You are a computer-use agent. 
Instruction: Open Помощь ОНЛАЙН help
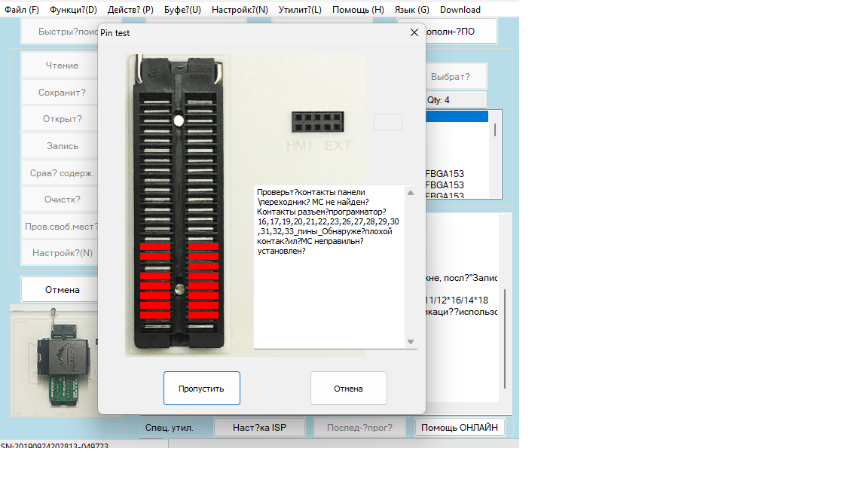(x=459, y=427)
